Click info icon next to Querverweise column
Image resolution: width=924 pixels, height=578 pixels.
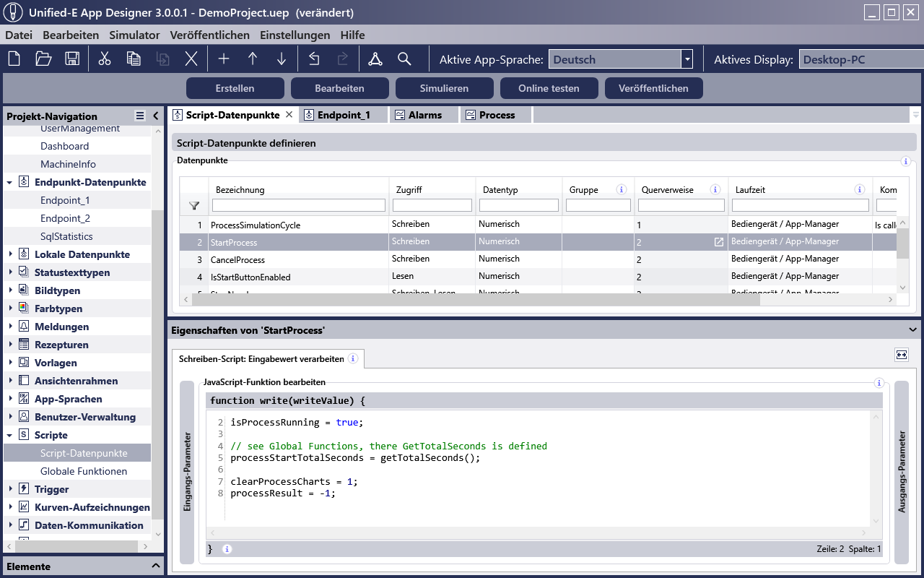pyautogui.click(x=715, y=190)
